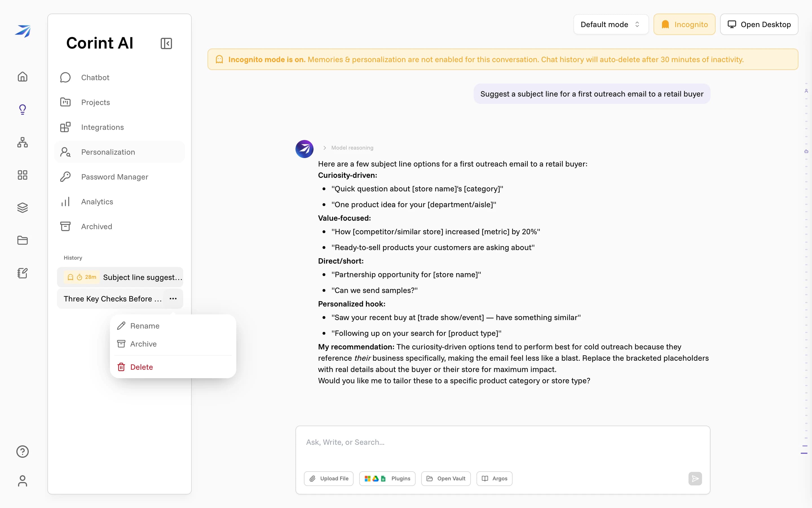Open the Default mode dropdown
The width and height of the screenshot is (812, 508).
tap(611, 24)
